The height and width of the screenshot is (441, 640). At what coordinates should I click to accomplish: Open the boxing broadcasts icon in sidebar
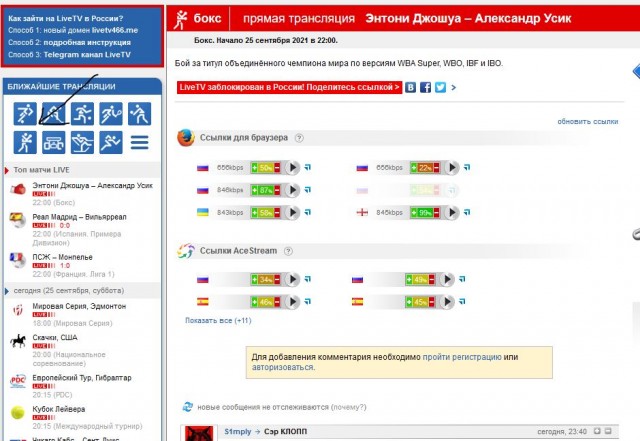click(25, 143)
